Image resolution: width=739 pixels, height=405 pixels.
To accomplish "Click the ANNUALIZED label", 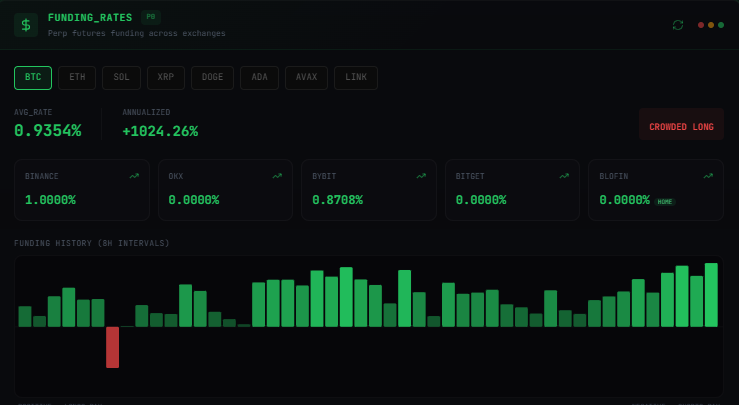I will (x=146, y=112).
